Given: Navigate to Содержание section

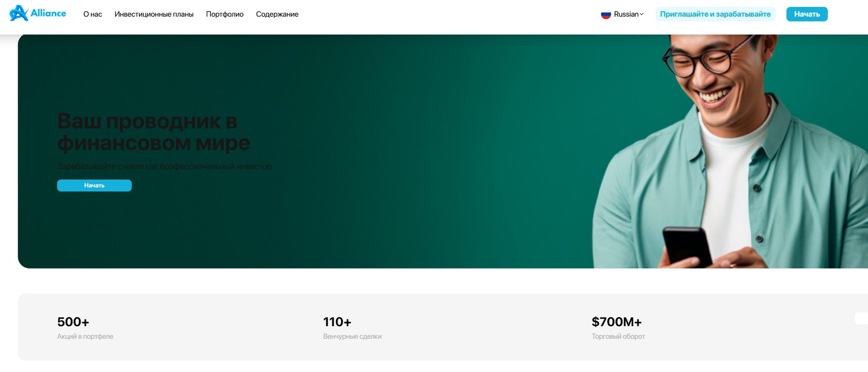Looking at the screenshot, I should point(277,14).
